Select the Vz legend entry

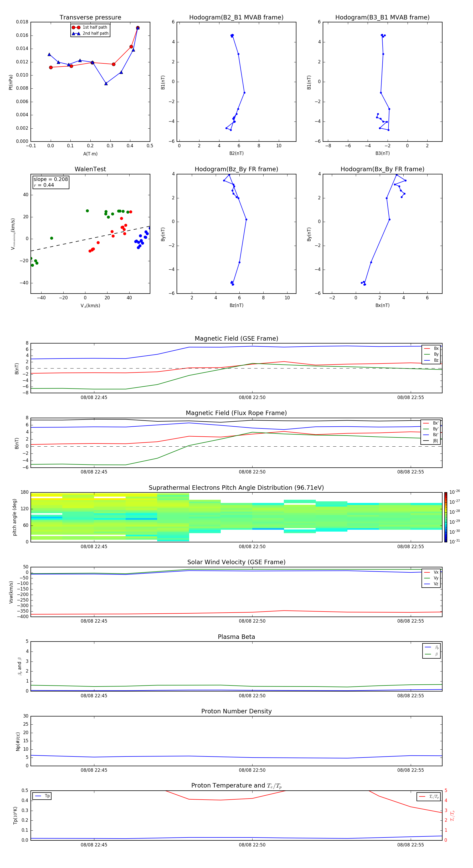tap(431, 584)
